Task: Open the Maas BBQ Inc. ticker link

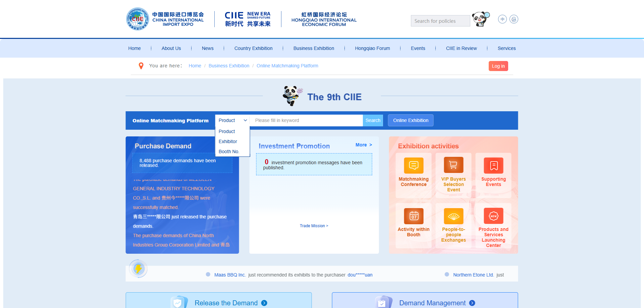Action: [x=230, y=275]
